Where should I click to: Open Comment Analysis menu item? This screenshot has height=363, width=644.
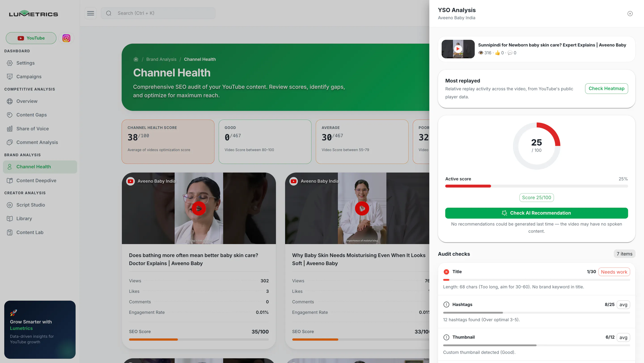tap(40, 142)
